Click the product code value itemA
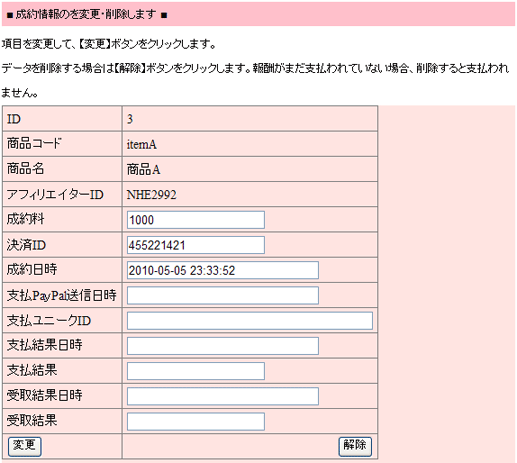The height and width of the screenshot is (463, 517). (x=142, y=145)
